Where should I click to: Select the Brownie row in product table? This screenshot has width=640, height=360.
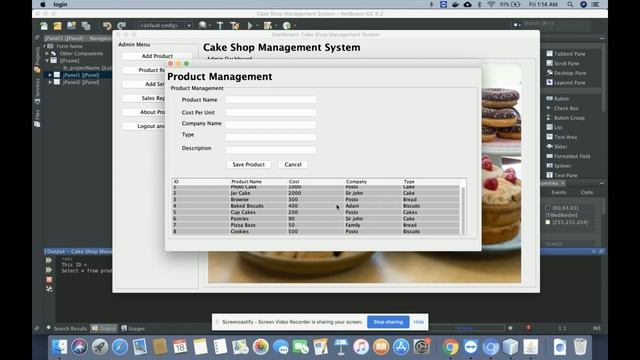316,200
